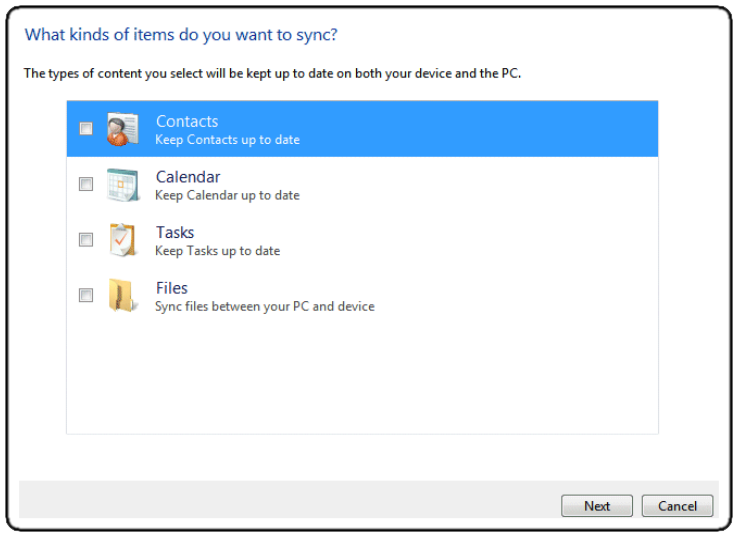Cancel the sync setup dialog
Viewport: 738px width, 537px height.
677,506
